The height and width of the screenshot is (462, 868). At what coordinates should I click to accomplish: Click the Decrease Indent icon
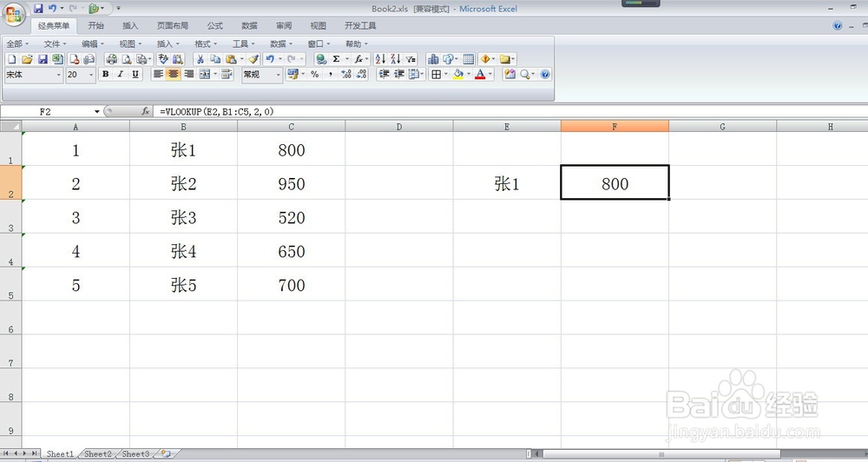click(384, 74)
